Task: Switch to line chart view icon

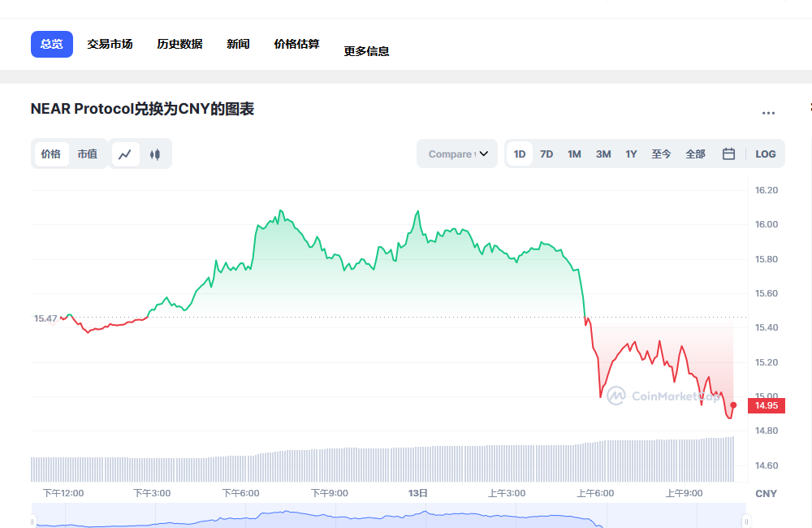Action: tap(125, 154)
